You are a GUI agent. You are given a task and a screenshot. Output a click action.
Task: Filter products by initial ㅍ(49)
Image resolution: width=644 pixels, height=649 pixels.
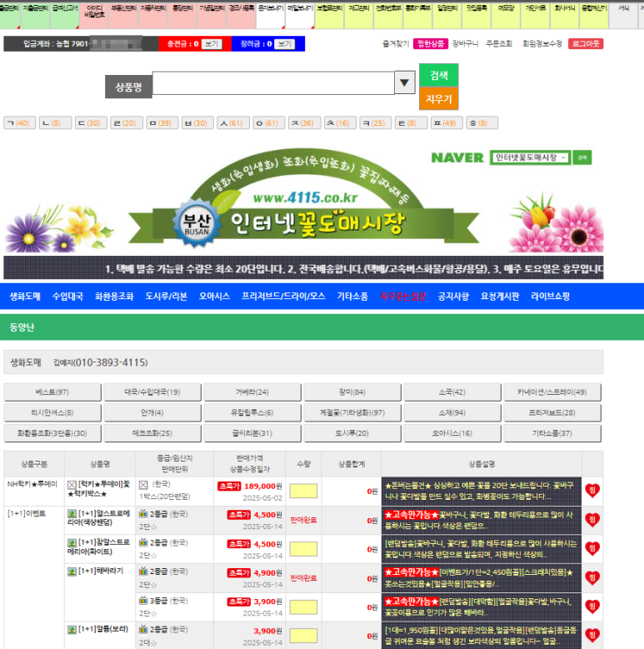click(x=447, y=123)
